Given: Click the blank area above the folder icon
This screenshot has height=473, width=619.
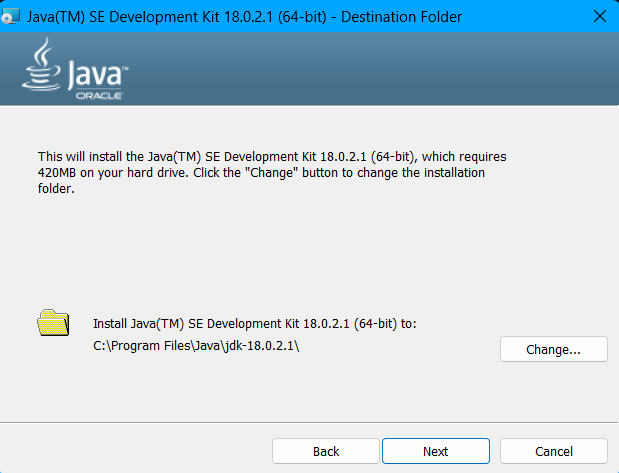Looking at the screenshot, I should click(x=53, y=260).
